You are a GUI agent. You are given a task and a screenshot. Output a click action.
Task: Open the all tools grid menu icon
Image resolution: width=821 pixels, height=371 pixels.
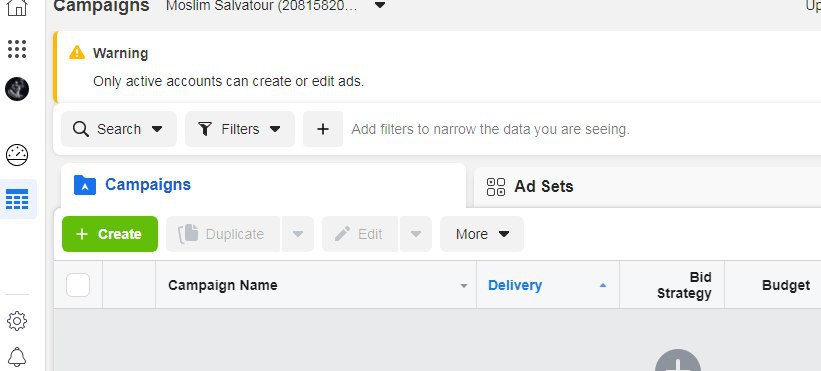pyautogui.click(x=17, y=49)
